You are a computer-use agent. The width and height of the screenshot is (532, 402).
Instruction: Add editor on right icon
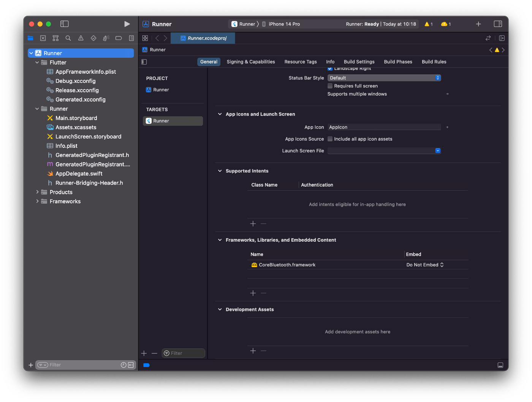click(502, 38)
